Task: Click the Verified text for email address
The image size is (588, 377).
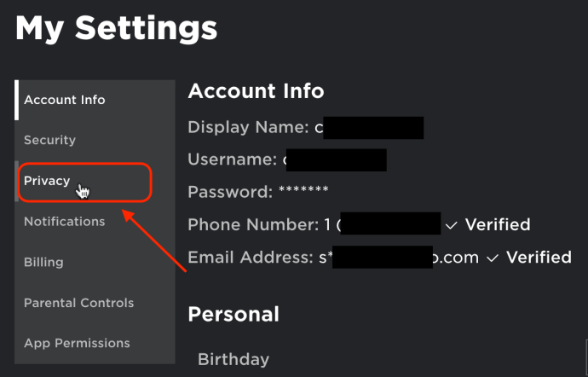Action: (x=539, y=258)
